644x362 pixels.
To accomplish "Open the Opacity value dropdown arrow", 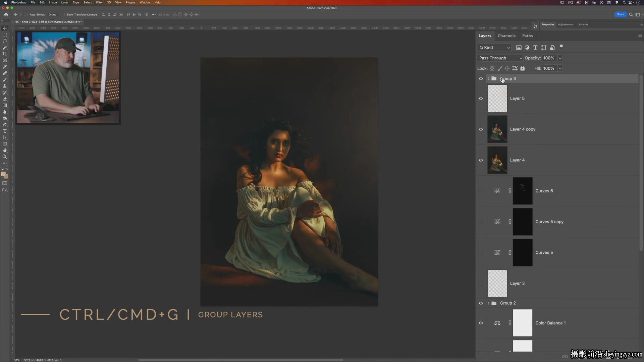I will pyautogui.click(x=560, y=58).
